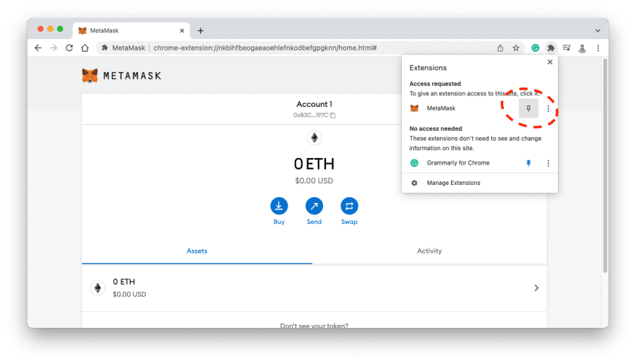Click the Ethereum icon in asset row
Image resolution: width=636 pixels, height=364 pixels.
click(98, 287)
